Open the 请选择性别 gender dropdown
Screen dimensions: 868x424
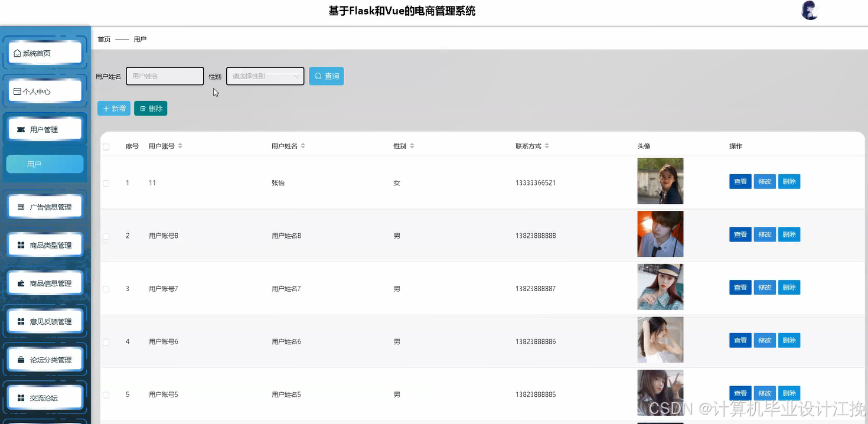pos(265,76)
